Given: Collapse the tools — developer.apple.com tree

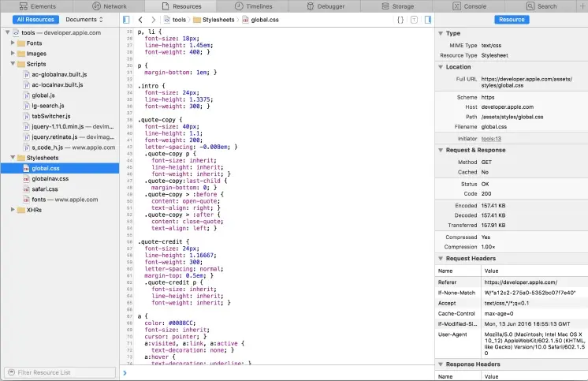Looking at the screenshot, I should point(8,32).
